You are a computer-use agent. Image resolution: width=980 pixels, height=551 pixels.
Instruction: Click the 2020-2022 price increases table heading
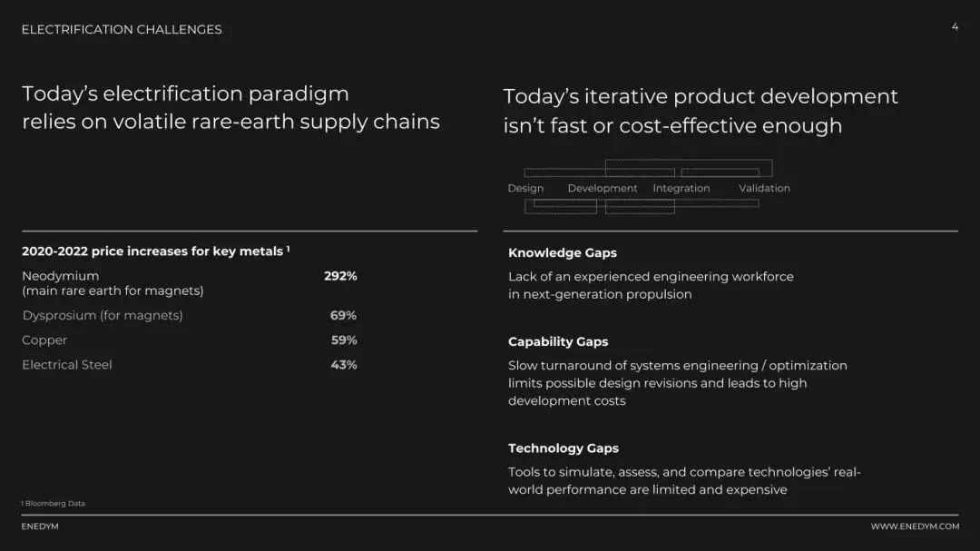pyautogui.click(x=155, y=251)
